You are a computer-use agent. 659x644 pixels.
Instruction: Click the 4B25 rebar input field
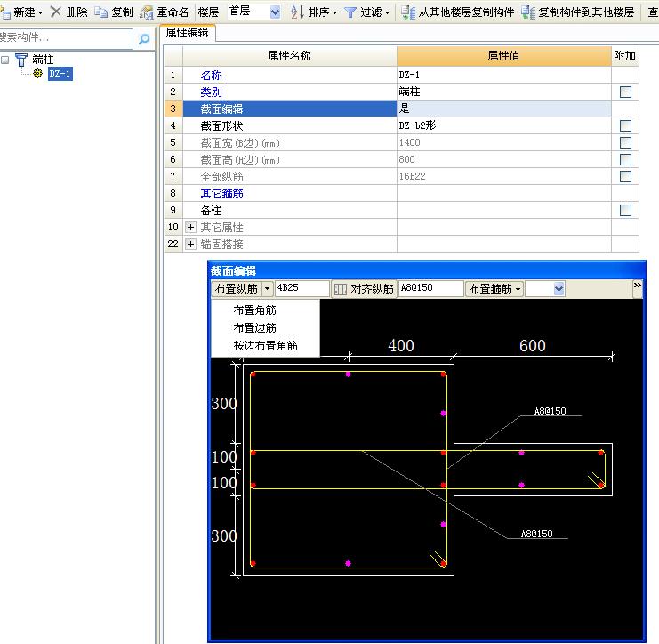point(301,288)
